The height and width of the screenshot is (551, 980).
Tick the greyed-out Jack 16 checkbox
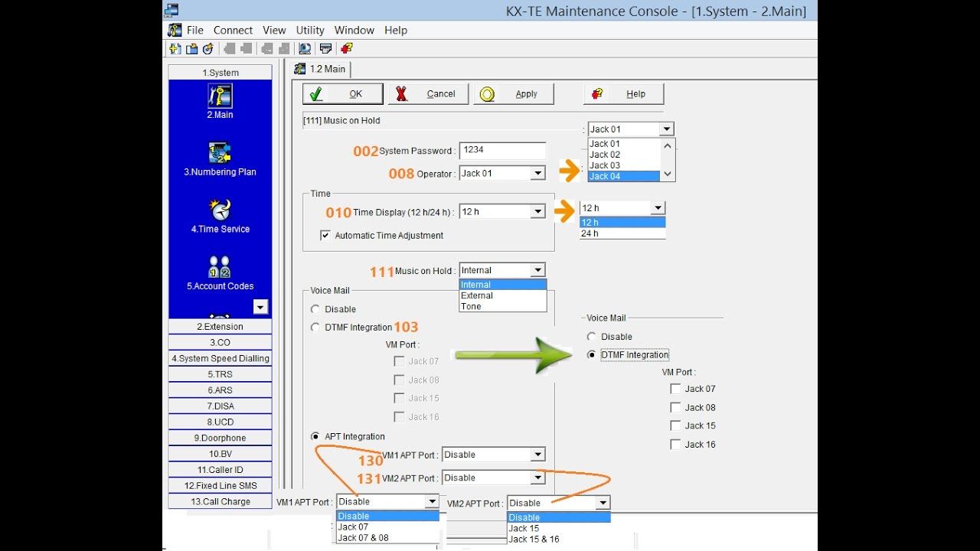click(399, 417)
